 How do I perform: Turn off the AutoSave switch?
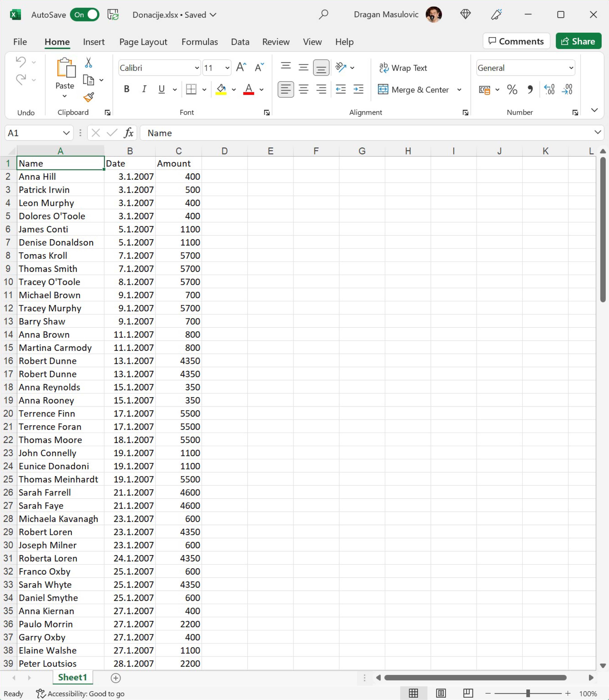[x=85, y=15]
